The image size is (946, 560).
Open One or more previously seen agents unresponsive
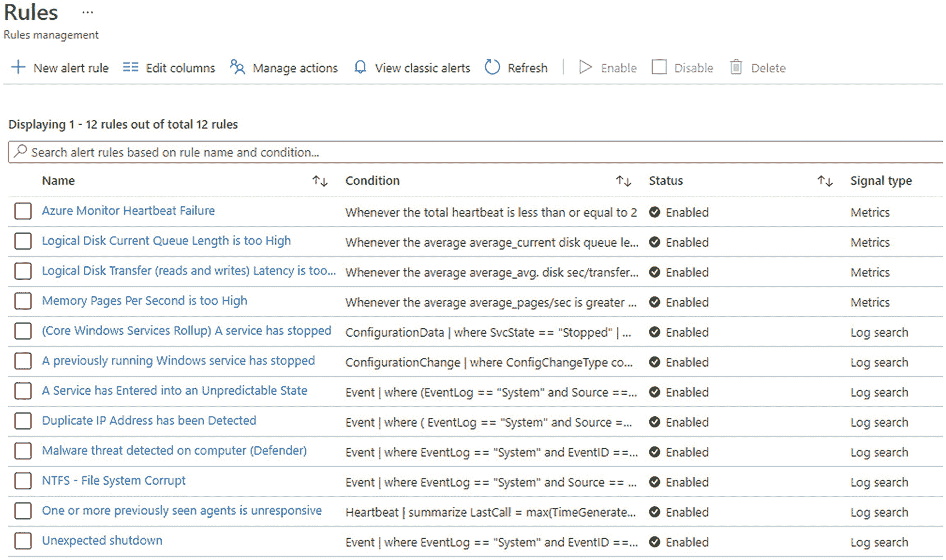tap(182, 511)
